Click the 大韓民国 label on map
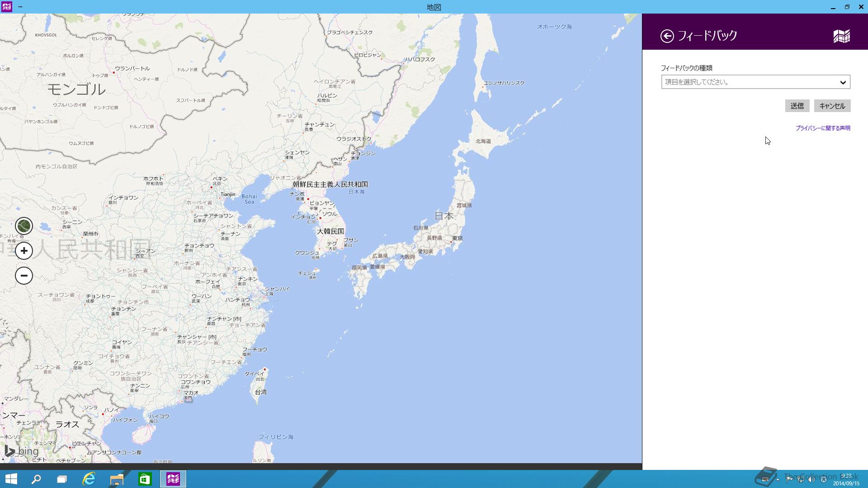Screen dimensions: 868x488 click(x=330, y=231)
